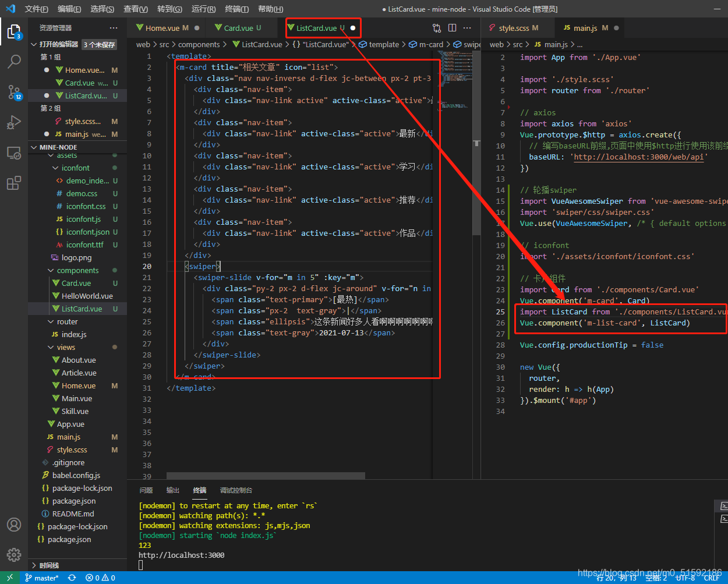728x584 pixels.
Task: Click the 行 20, 列 13 cursor position status
Action: (x=616, y=578)
